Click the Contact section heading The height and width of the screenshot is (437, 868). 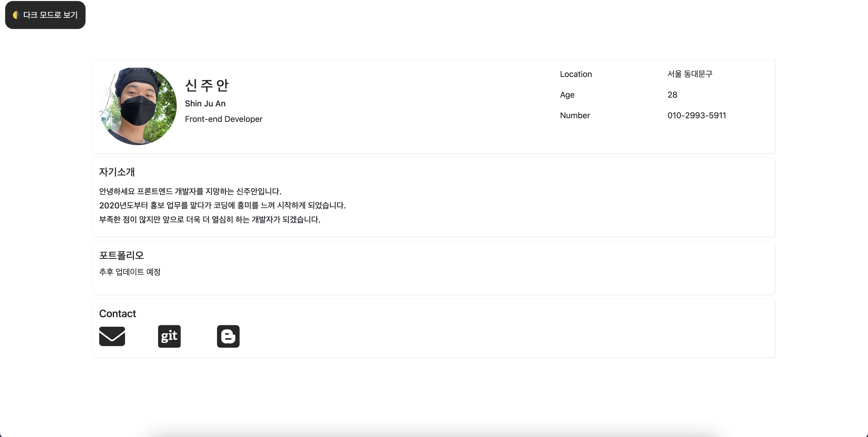[117, 313]
